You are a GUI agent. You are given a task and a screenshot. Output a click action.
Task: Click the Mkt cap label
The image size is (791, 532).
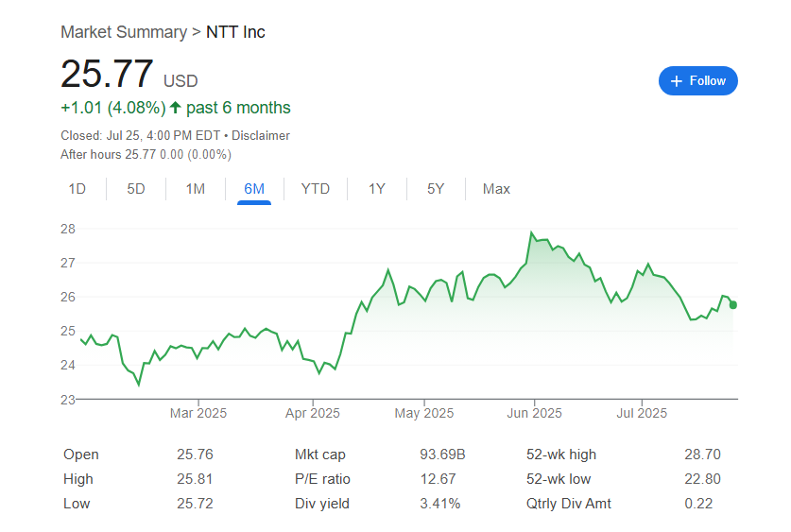(x=319, y=455)
